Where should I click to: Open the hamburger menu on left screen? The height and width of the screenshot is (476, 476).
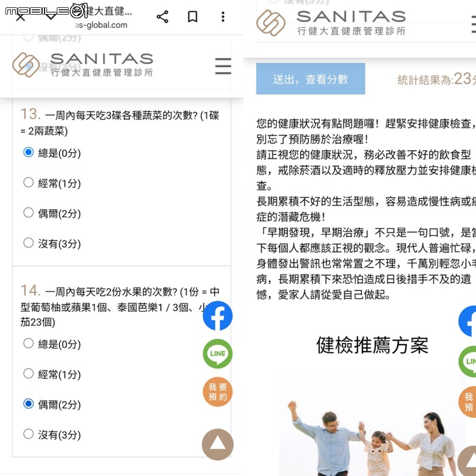(223, 66)
